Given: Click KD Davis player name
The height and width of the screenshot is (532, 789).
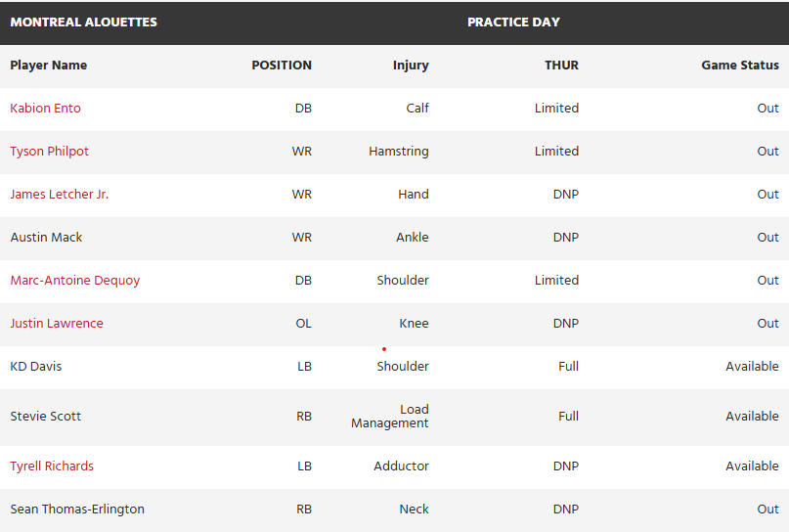Looking at the screenshot, I should coord(35,367).
